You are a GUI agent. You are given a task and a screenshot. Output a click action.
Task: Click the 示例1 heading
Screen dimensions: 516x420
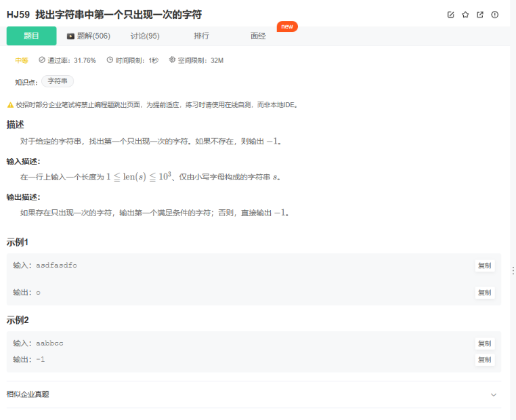(18, 243)
